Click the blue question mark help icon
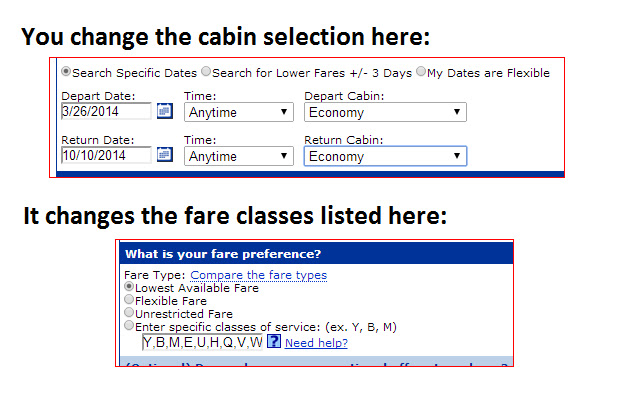The height and width of the screenshot is (400, 640). click(274, 343)
